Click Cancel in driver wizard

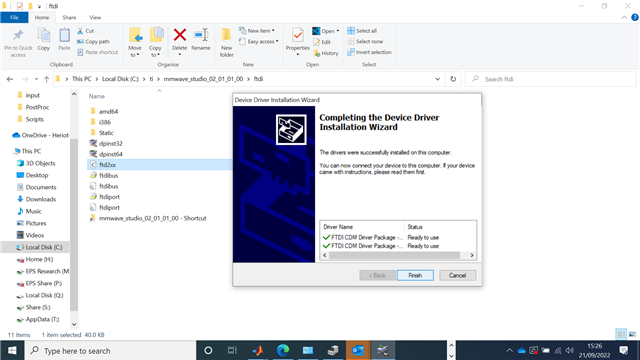tap(457, 276)
